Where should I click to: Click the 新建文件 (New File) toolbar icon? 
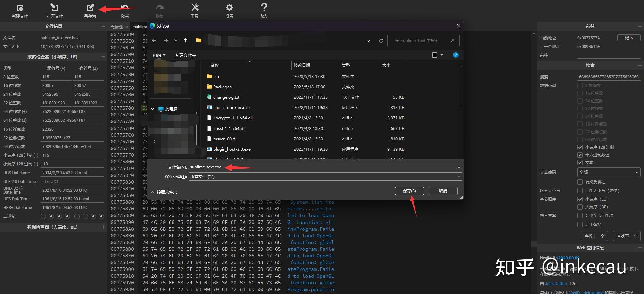coord(20,11)
